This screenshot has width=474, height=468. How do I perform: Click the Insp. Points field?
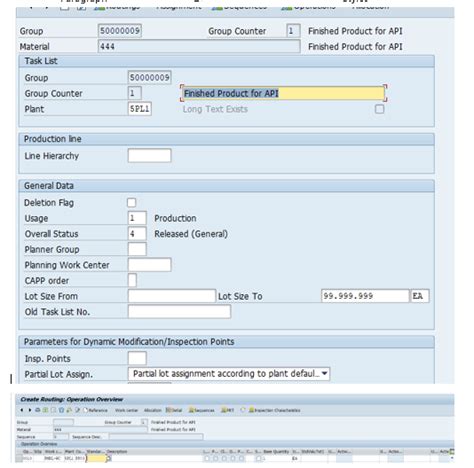pyautogui.click(x=137, y=358)
